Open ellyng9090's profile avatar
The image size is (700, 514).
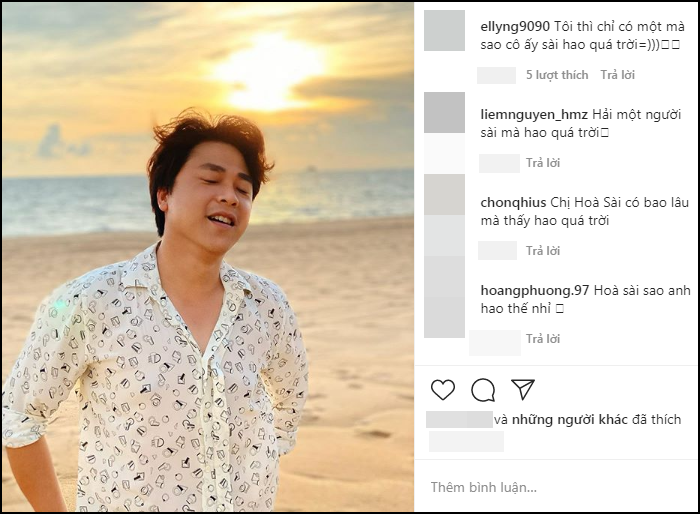445,30
